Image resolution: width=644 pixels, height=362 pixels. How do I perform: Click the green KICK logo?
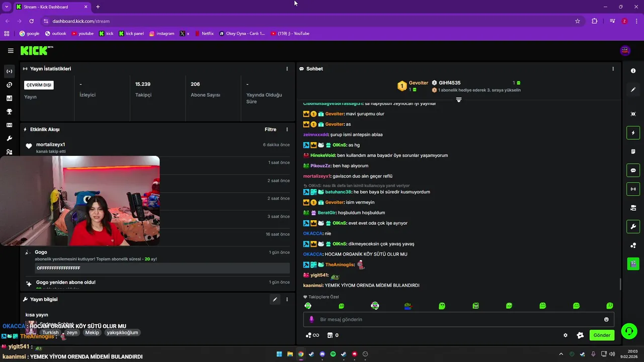[36, 50]
